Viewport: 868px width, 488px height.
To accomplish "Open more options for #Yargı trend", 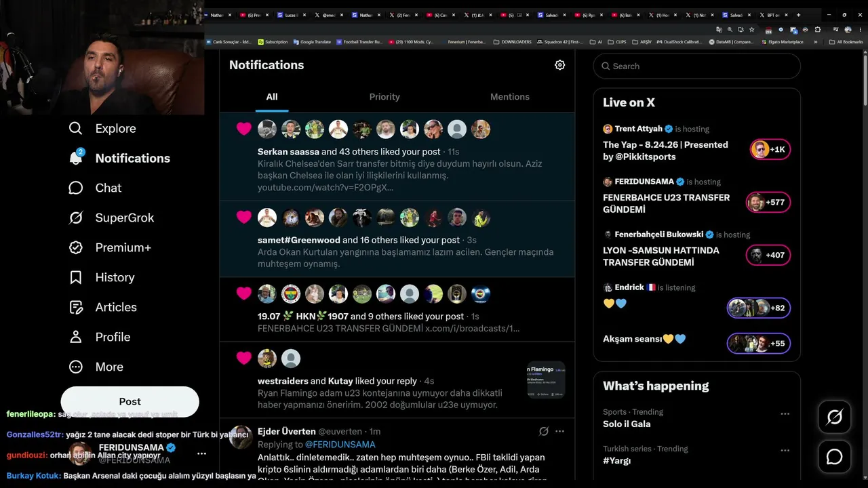I will [x=785, y=450].
